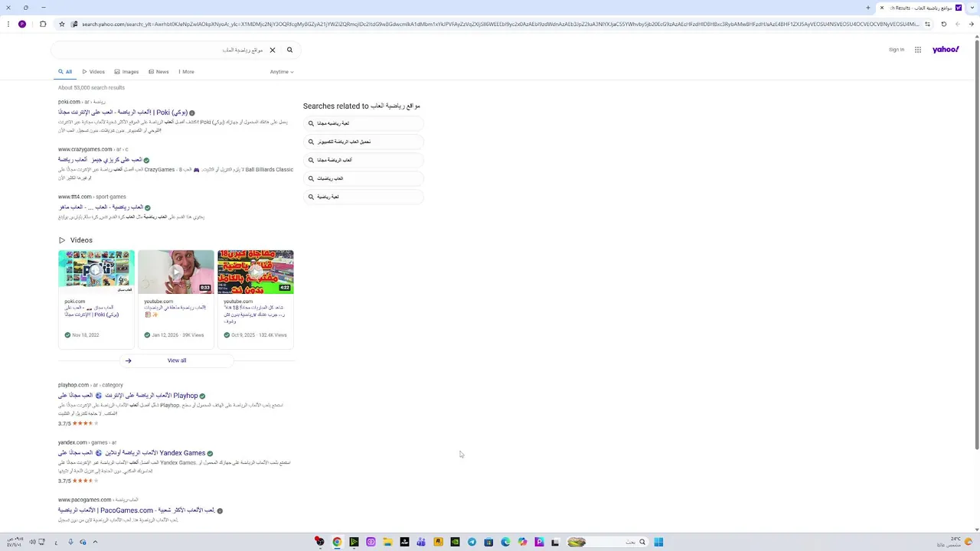This screenshot has width=980, height=551.
Task: Open the CrazyGames result title link
Action: [100, 160]
